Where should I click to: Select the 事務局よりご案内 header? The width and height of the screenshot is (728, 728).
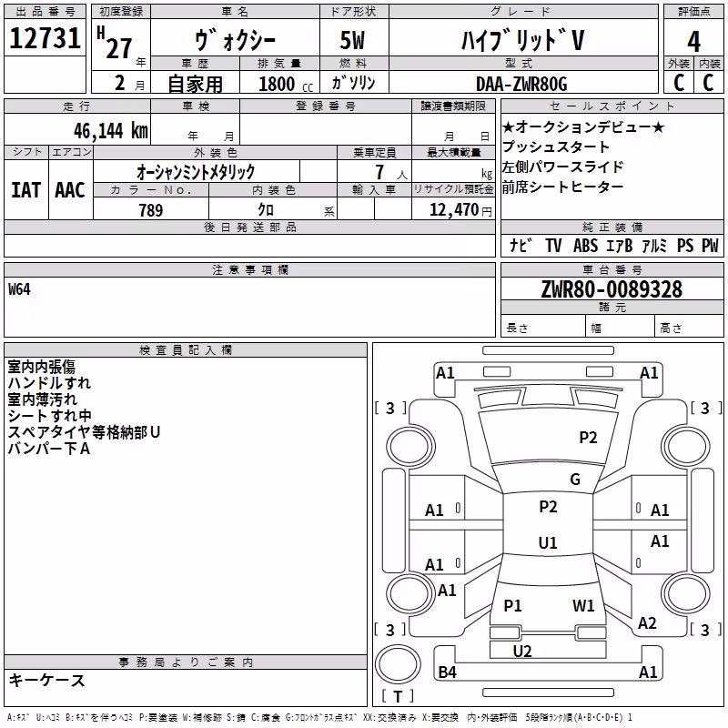186,662
